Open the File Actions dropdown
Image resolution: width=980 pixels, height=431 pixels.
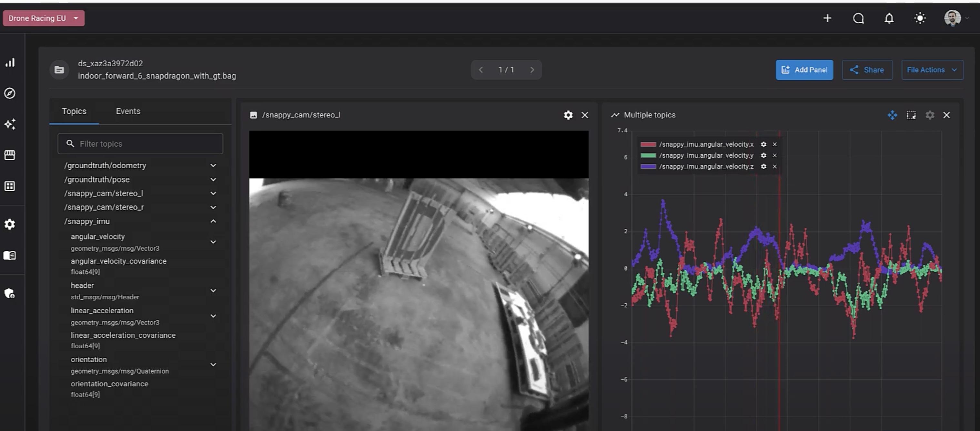click(x=932, y=70)
